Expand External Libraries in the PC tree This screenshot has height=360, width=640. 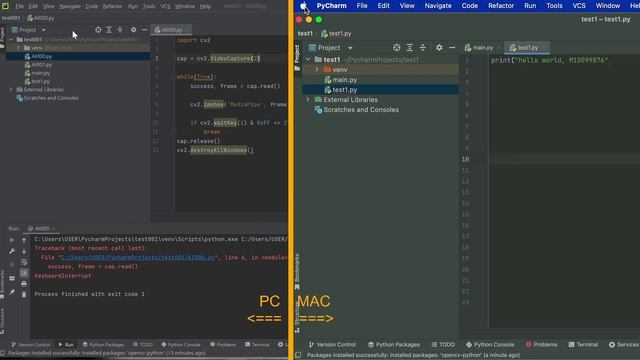pos(11,89)
